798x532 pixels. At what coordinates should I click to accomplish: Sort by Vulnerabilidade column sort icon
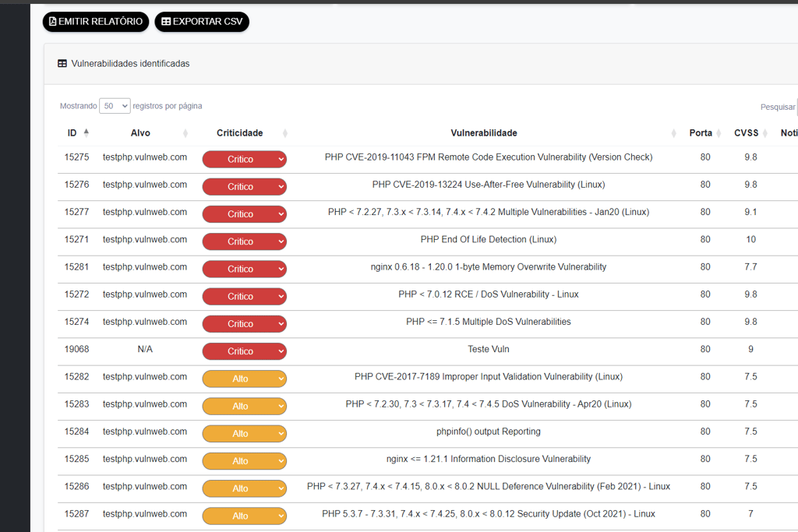pyautogui.click(x=674, y=133)
